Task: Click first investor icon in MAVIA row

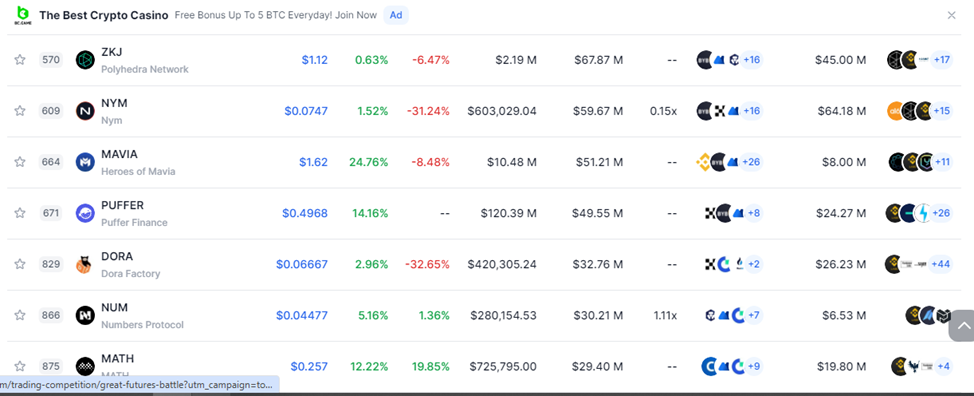Action: [x=897, y=162]
